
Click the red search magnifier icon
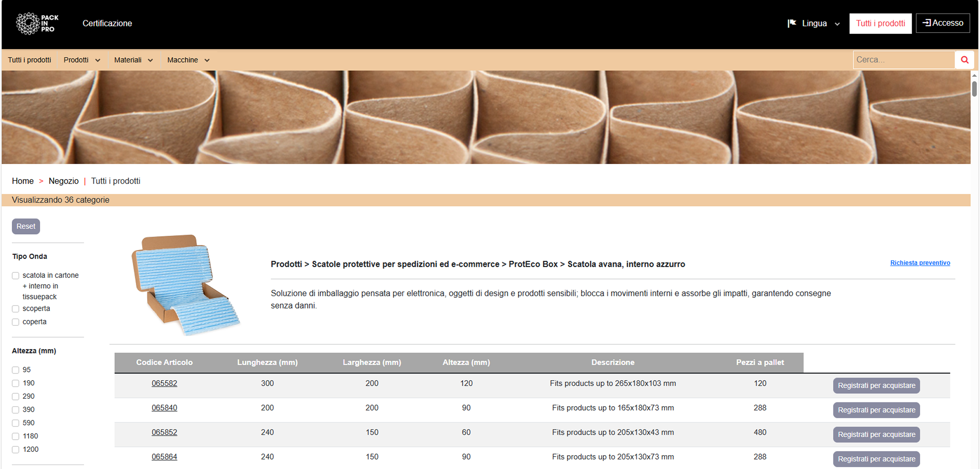coord(964,60)
